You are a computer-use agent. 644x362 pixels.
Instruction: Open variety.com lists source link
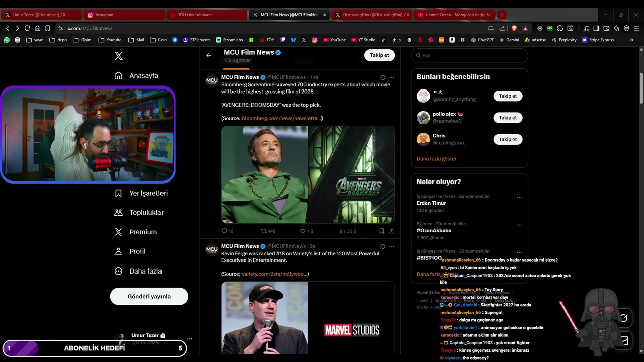pos(274,274)
